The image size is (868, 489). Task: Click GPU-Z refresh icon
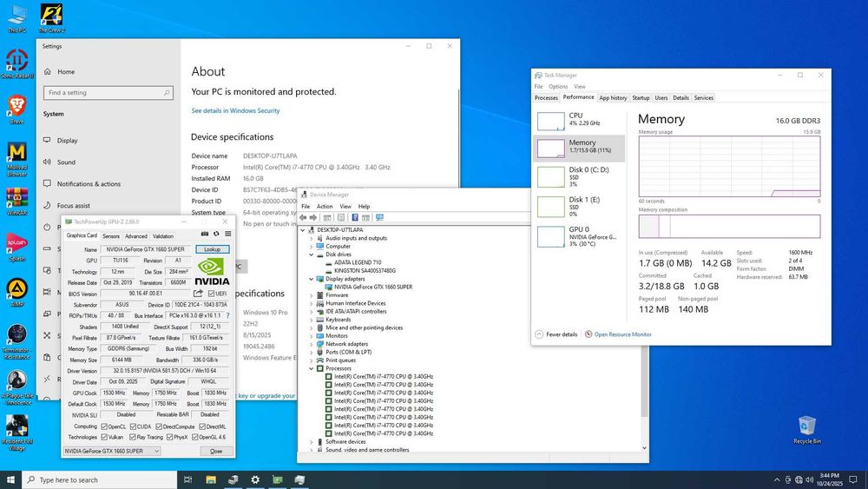click(x=216, y=235)
